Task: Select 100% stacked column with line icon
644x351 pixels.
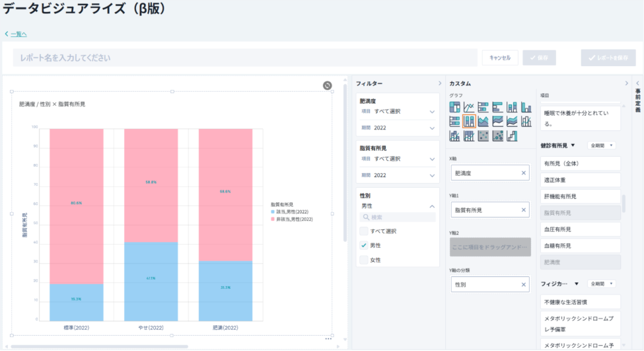Action: 469,136
